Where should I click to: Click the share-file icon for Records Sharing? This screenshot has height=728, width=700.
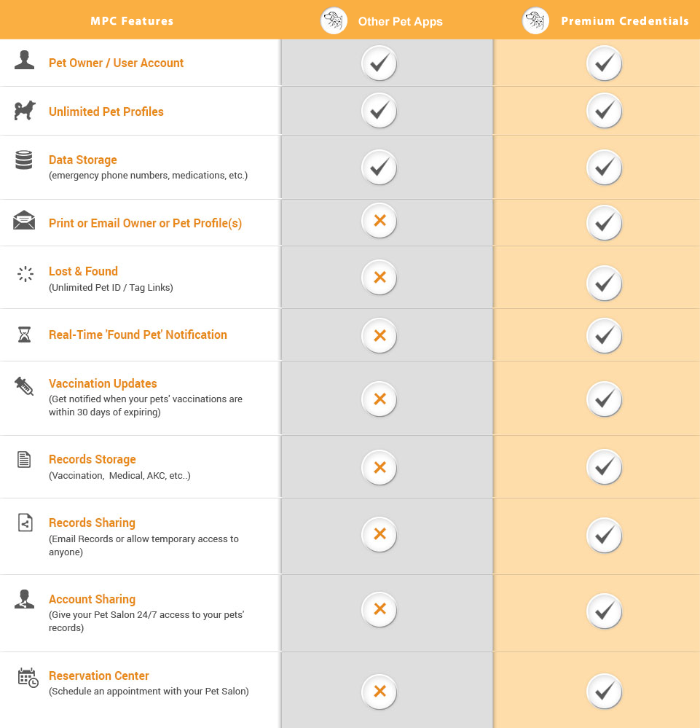click(x=25, y=522)
